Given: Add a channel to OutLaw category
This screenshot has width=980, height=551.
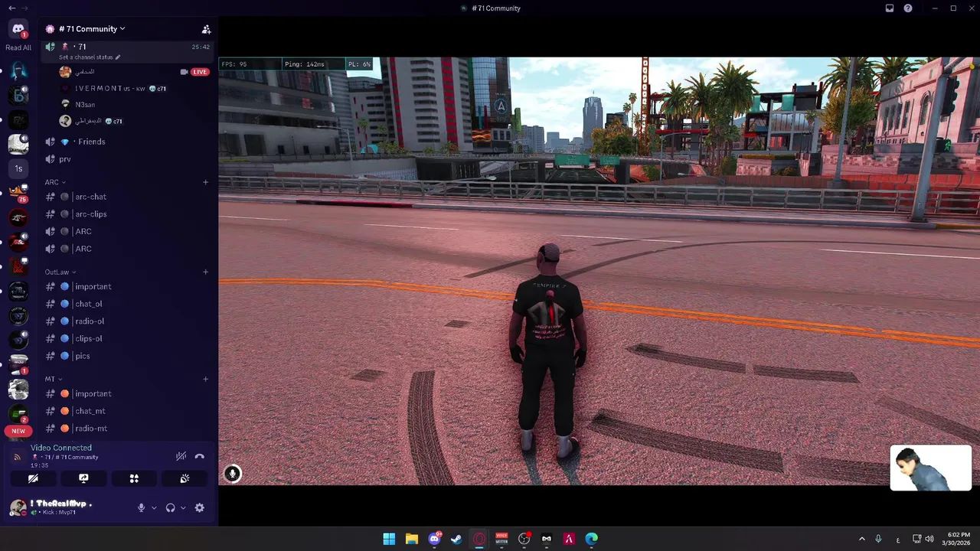Looking at the screenshot, I should pyautogui.click(x=205, y=272).
